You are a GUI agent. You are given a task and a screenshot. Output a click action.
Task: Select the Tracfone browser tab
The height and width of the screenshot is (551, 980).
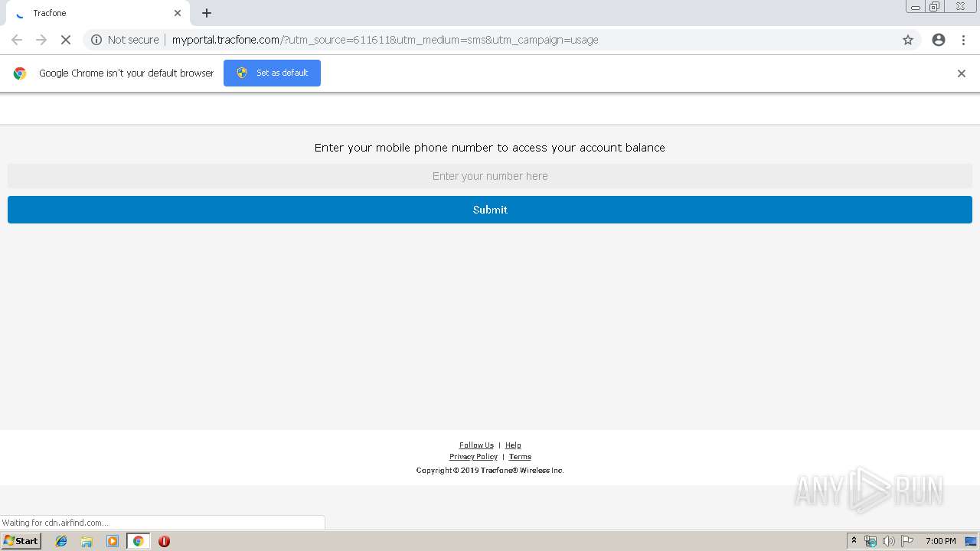(99, 13)
